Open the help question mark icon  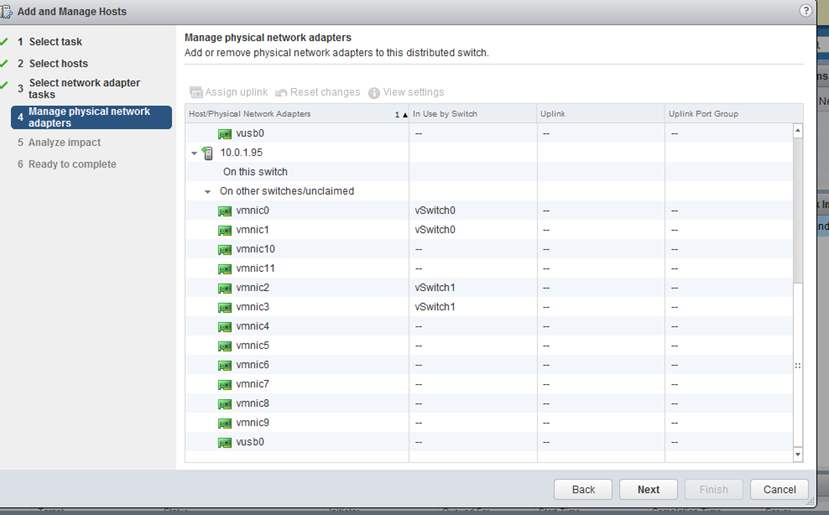click(805, 11)
